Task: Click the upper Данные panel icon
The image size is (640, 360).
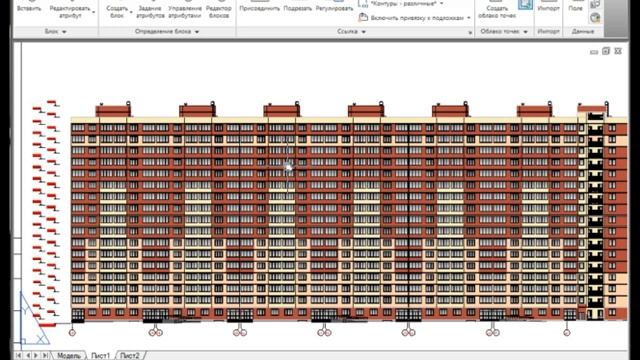Action: (x=595, y=4)
